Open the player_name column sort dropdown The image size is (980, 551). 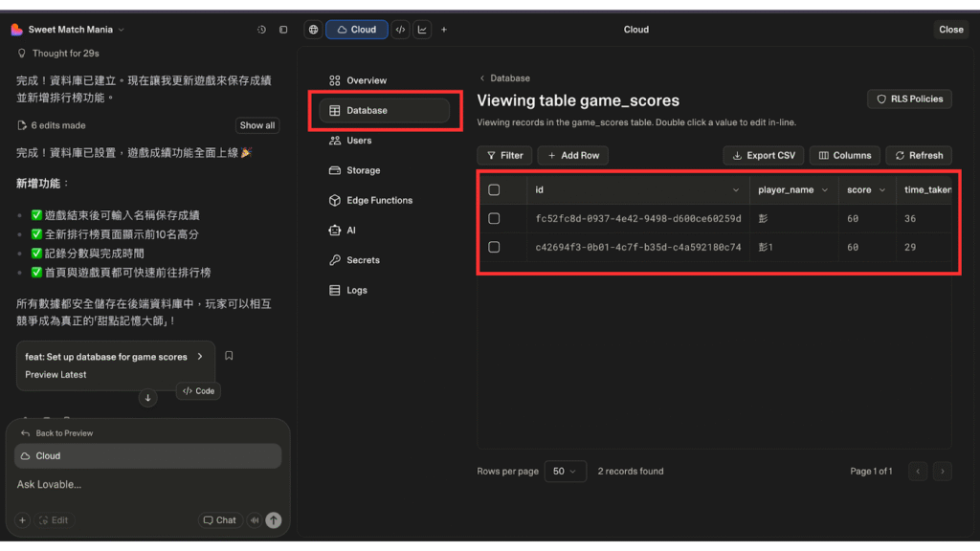pos(825,190)
